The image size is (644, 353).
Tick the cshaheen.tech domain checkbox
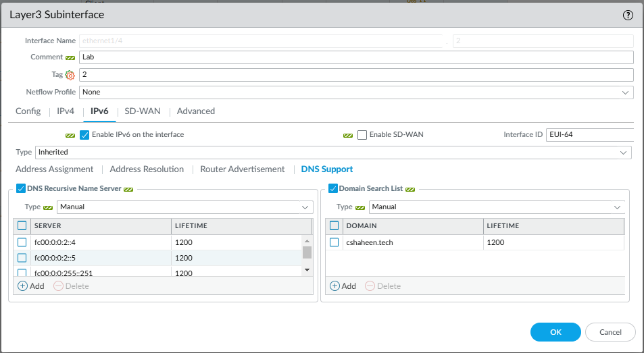335,242
